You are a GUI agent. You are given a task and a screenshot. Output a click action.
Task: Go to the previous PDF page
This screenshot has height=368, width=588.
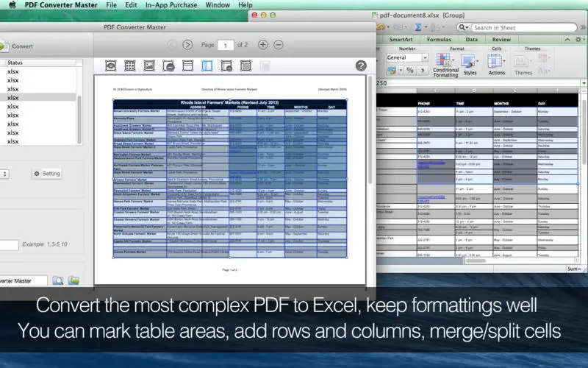(x=172, y=45)
